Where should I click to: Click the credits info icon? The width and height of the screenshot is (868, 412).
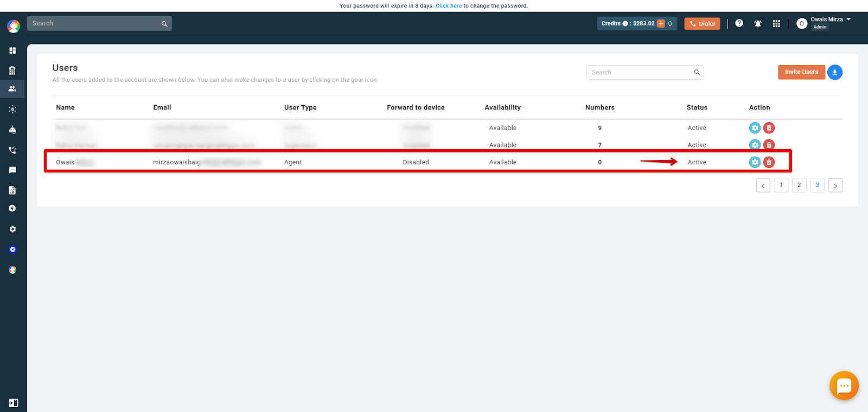pyautogui.click(x=625, y=24)
